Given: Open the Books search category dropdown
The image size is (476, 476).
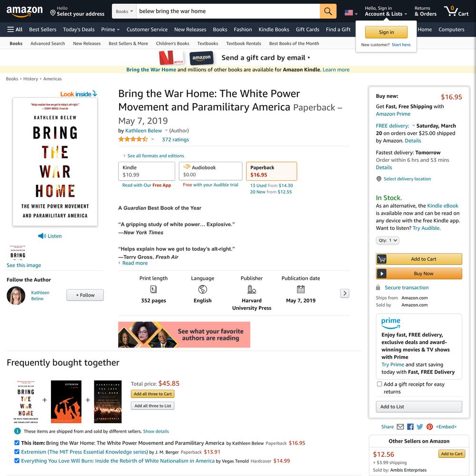Looking at the screenshot, I should click(124, 11).
